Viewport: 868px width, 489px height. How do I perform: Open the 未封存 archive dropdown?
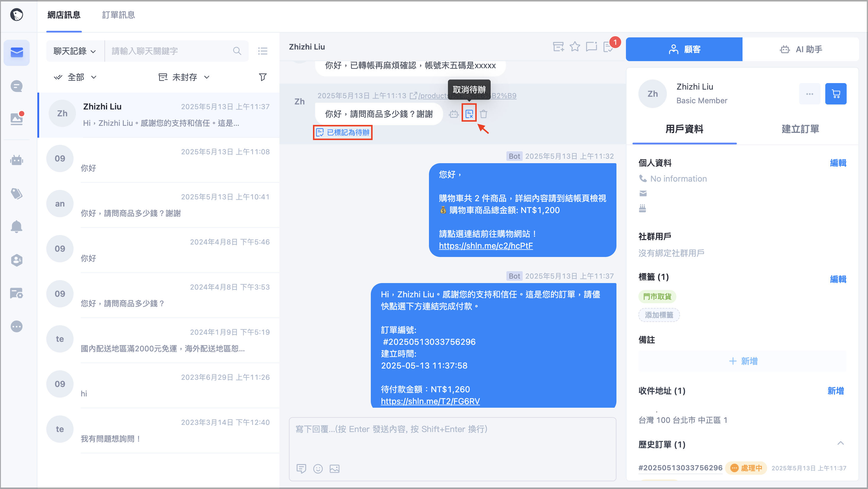click(184, 77)
